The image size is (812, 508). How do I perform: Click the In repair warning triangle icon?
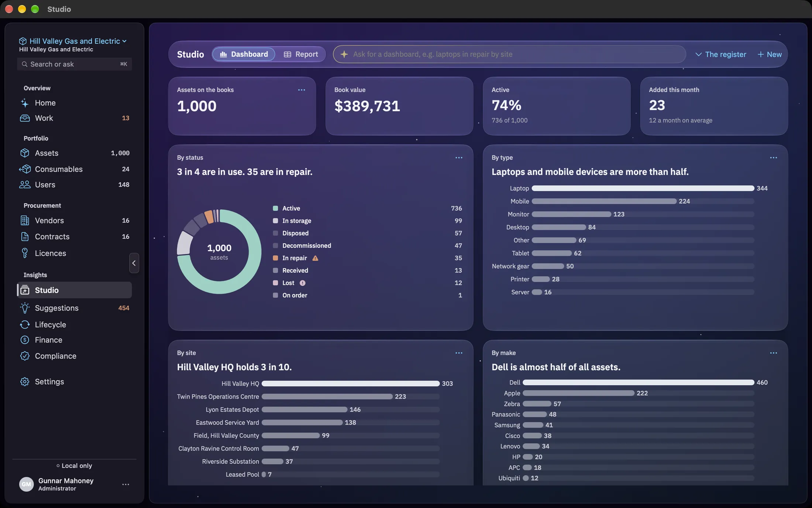tap(315, 258)
